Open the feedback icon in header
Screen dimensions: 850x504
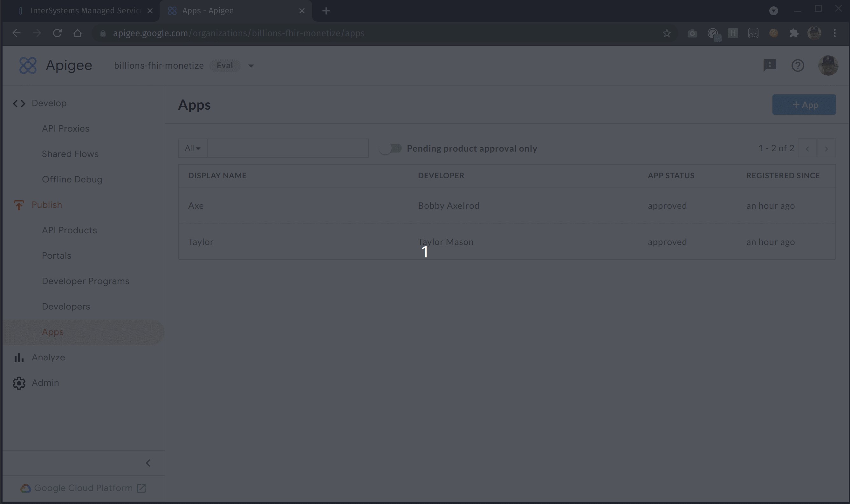coord(770,65)
